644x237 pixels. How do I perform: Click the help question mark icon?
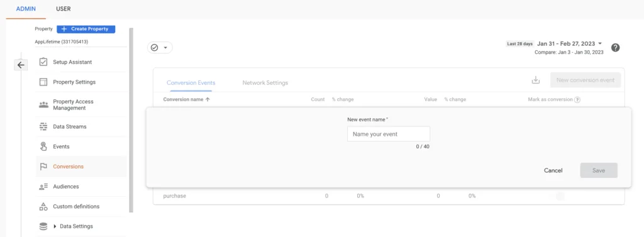pyautogui.click(x=615, y=47)
